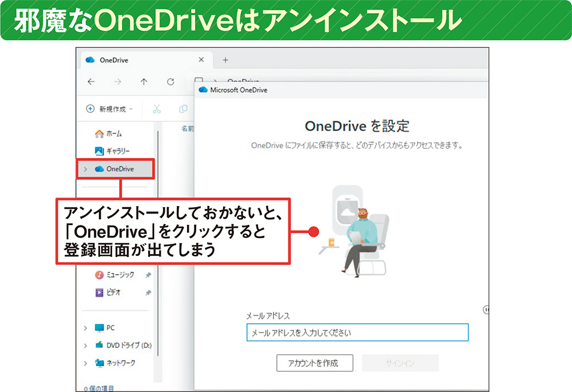The width and height of the screenshot is (572, 392).
Task: Click the Copy icon in the toolbar
Action: [183, 109]
